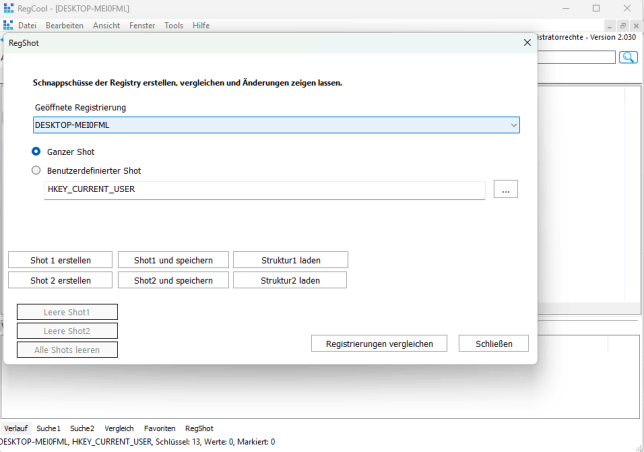
Task: Open the Datei menu
Action: click(27, 25)
